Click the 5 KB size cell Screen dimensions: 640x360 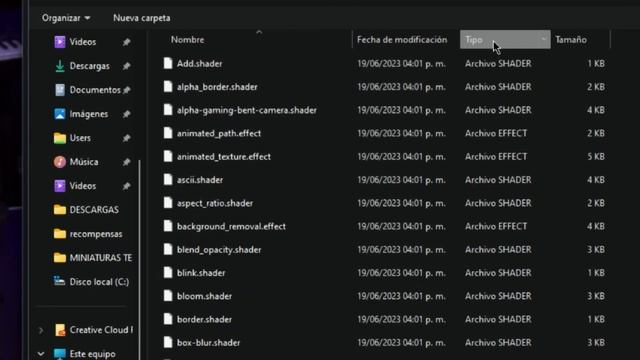point(596,157)
